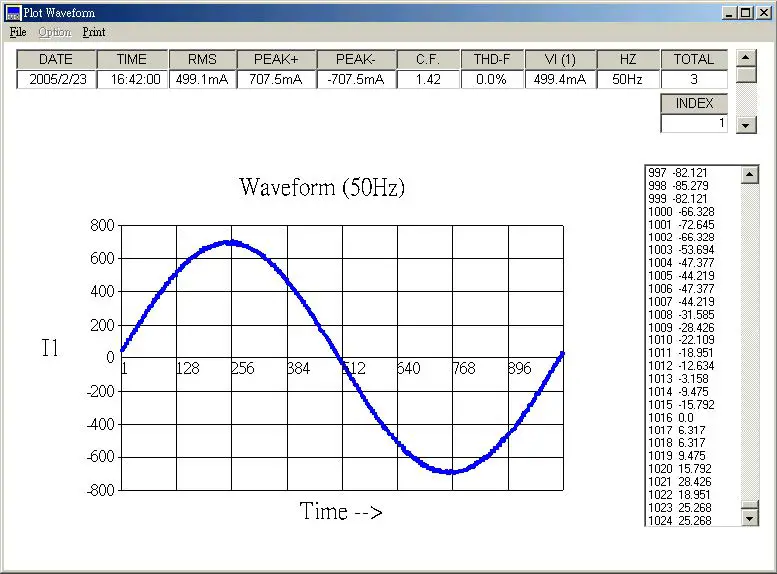The width and height of the screenshot is (777, 574).
Task: Select data row 1021 28.426
Action: (x=694, y=482)
